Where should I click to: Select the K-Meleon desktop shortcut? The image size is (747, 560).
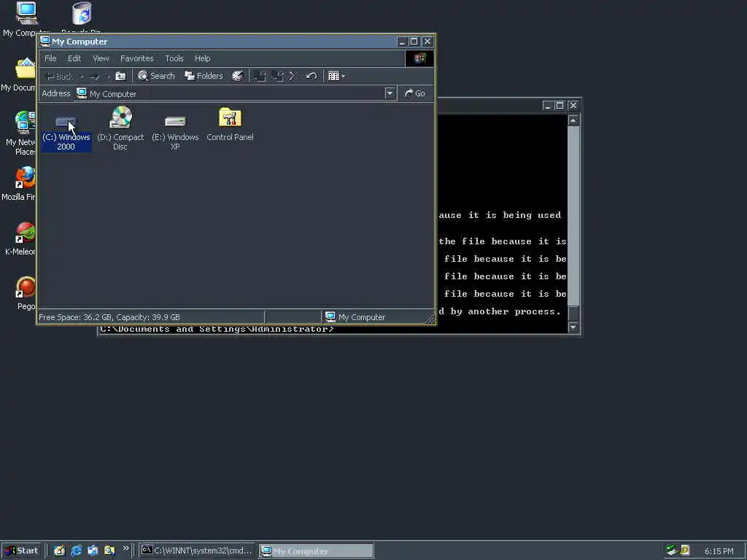click(21, 238)
